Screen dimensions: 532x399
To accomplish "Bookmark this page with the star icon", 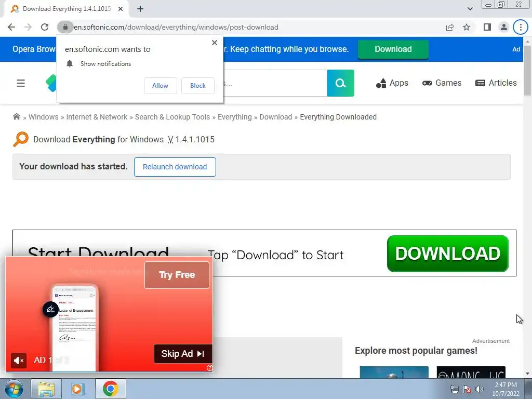I will [467, 27].
